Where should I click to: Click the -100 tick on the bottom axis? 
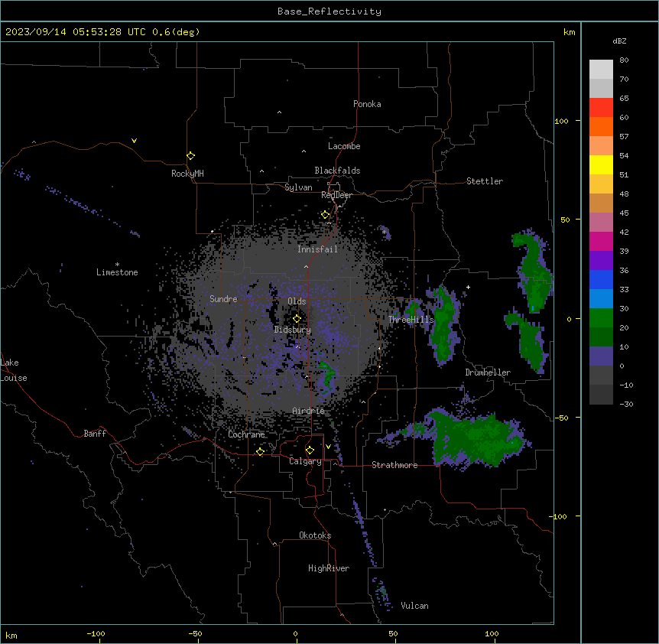click(x=96, y=633)
